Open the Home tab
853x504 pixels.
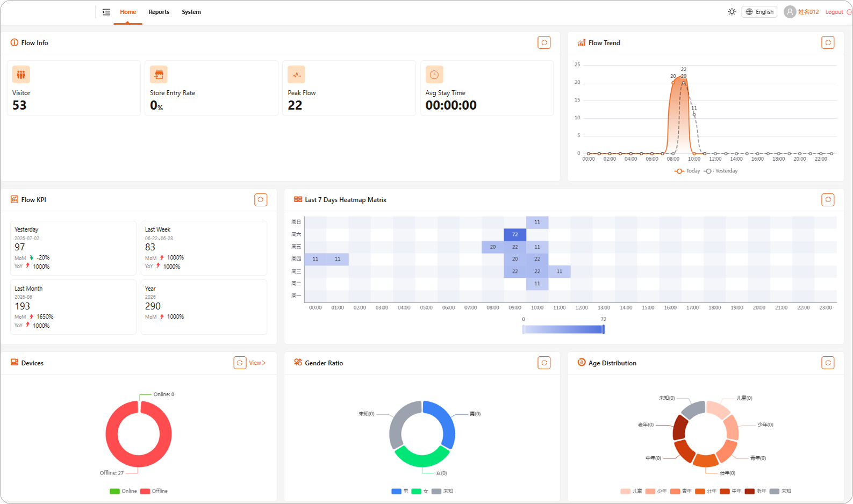(128, 12)
